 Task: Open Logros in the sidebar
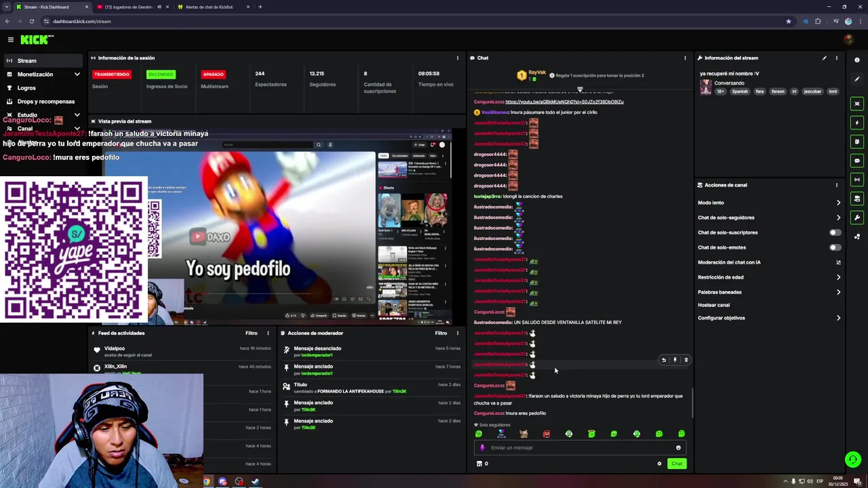coord(42,87)
